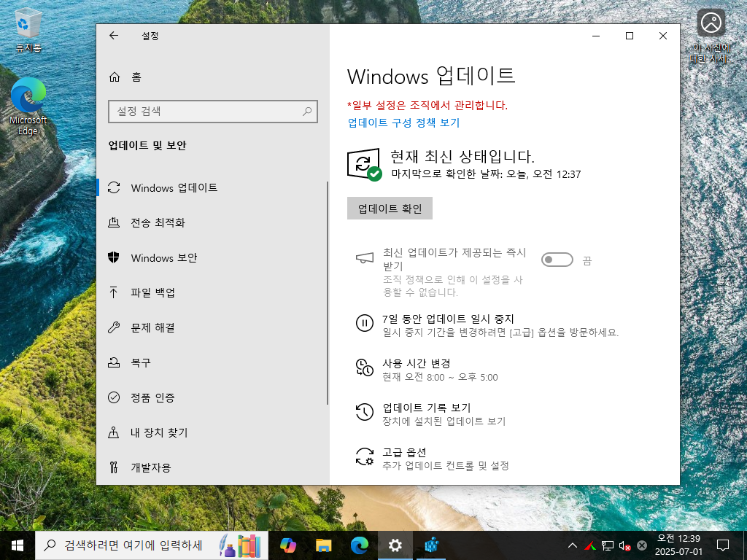Open 파일 백업 section
The image size is (747, 560).
click(x=212, y=292)
